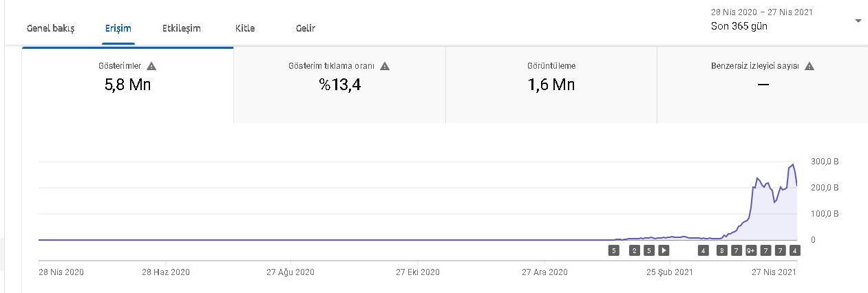Select the Gösterim tıklama oranı %13,4 card
The height and width of the screenshot is (293, 868).
339,85
